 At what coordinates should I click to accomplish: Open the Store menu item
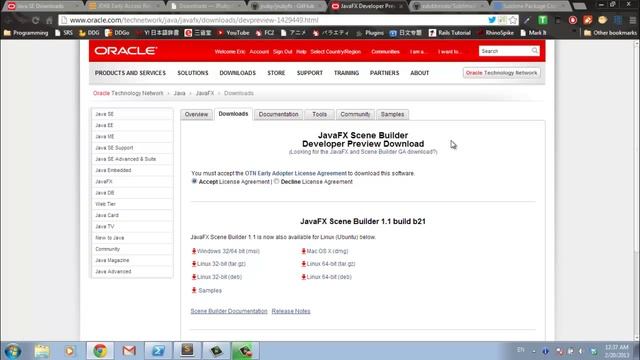point(276,73)
